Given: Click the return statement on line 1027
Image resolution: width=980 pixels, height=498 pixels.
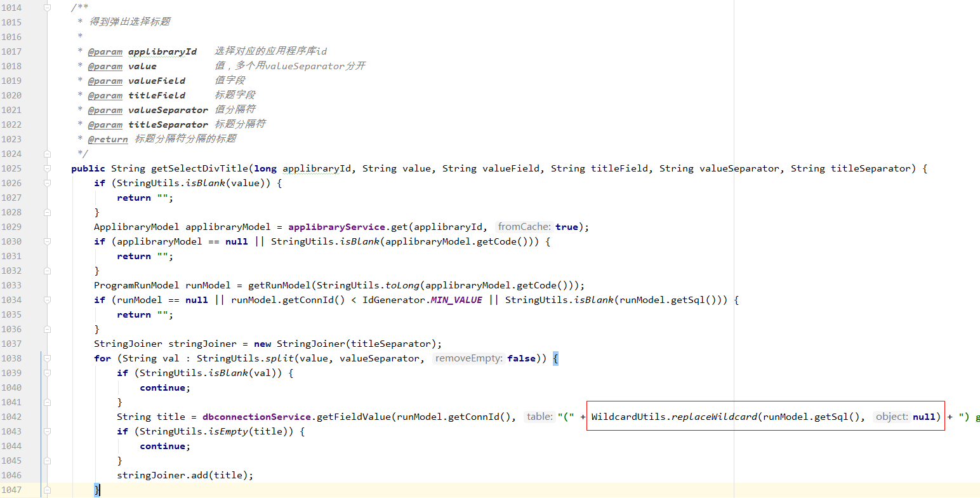Looking at the screenshot, I should click(145, 198).
